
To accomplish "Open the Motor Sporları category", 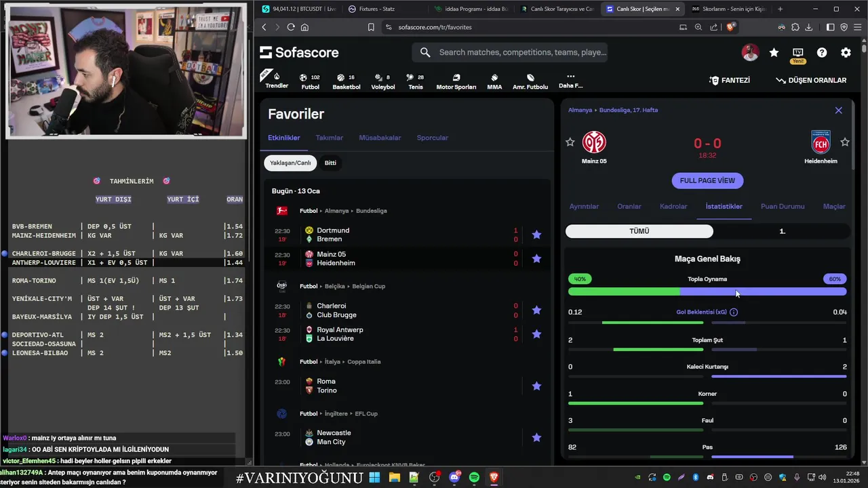I will coord(456,81).
